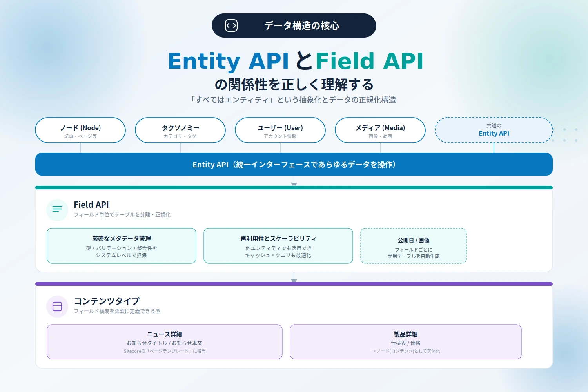Click the Field API lines icon
Screen dimensions: 588x392
[x=57, y=209]
